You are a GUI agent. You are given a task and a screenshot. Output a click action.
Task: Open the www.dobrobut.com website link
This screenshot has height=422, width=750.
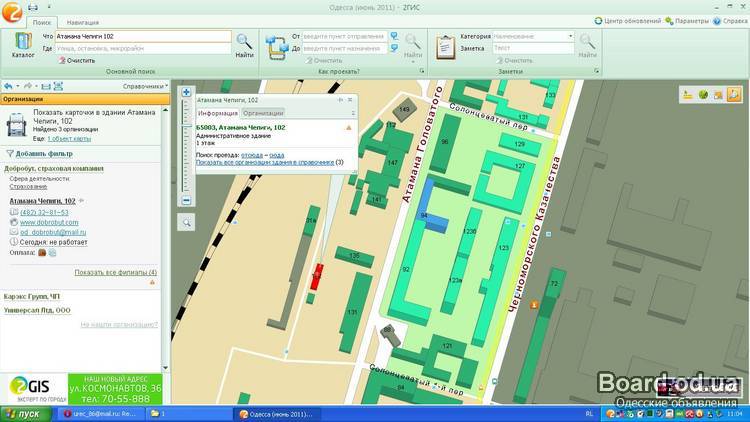click(x=49, y=222)
